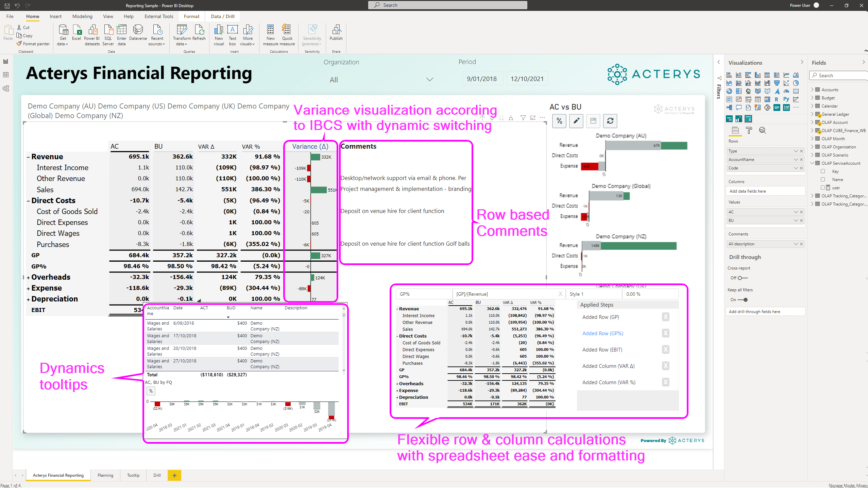Select the edit/pencil icon in AC vs BU panel
868x490 pixels.
(576, 121)
